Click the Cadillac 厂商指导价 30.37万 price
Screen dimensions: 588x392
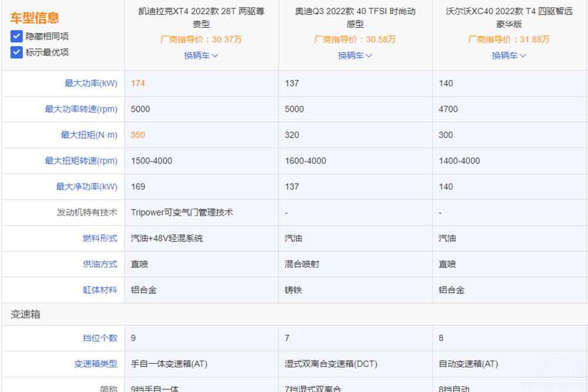201,39
